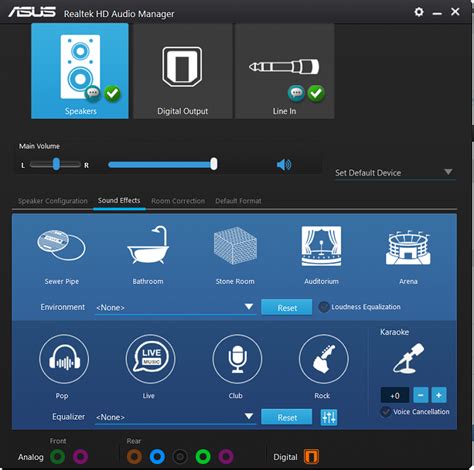Open the graphic equalizer sliders icon
The width and height of the screenshot is (474, 470).
329,417
